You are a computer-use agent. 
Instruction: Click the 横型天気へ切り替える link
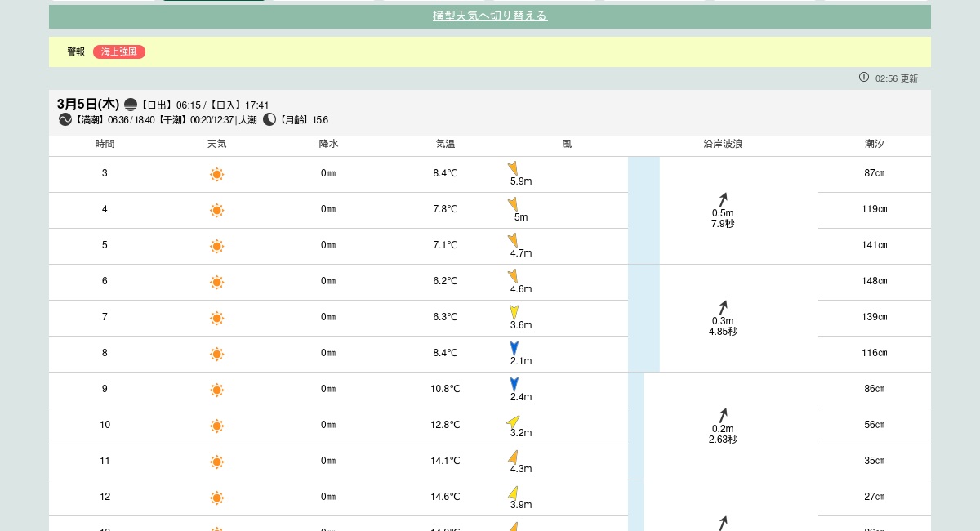click(x=490, y=16)
